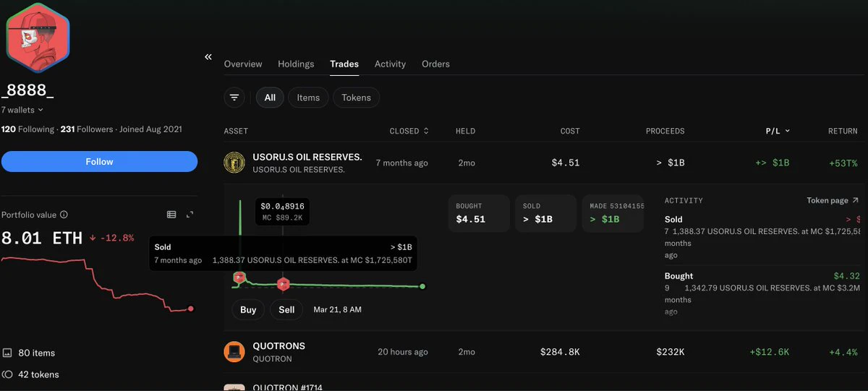Click the _8888_ profile name
868x391 pixels.
click(x=27, y=90)
